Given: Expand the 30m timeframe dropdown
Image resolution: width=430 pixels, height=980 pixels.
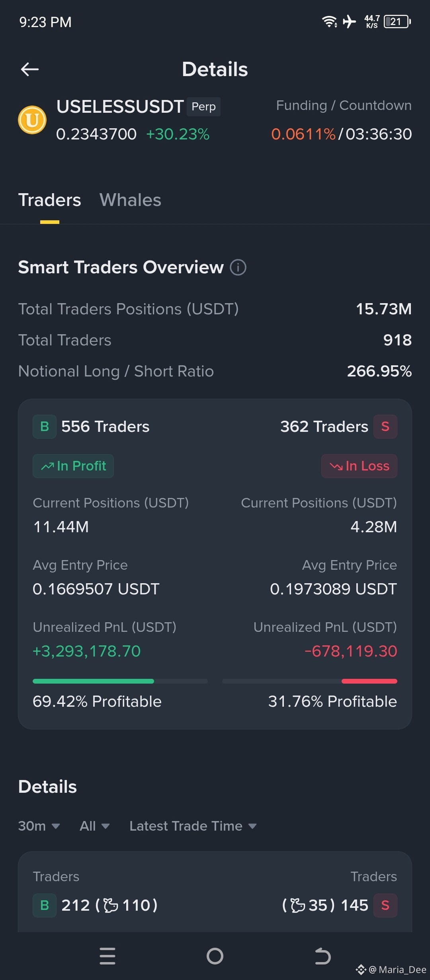Looking at the screenshot, I should 39,826.
